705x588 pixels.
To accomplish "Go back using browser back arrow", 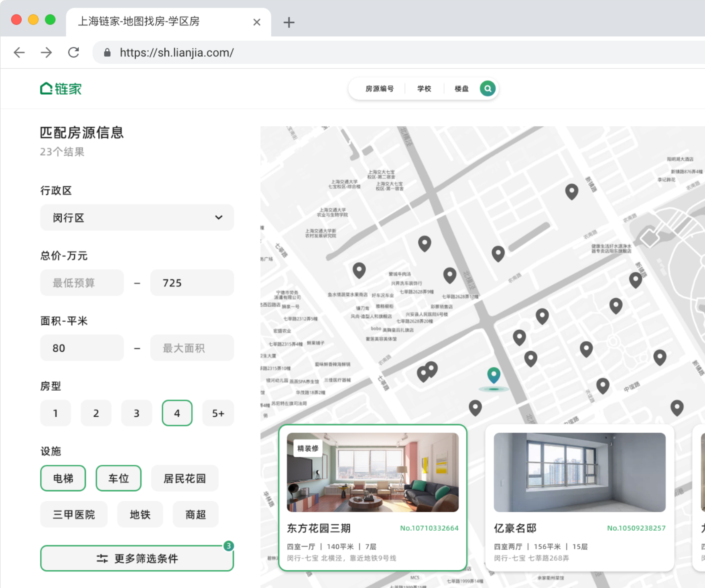I will (19, 53).
